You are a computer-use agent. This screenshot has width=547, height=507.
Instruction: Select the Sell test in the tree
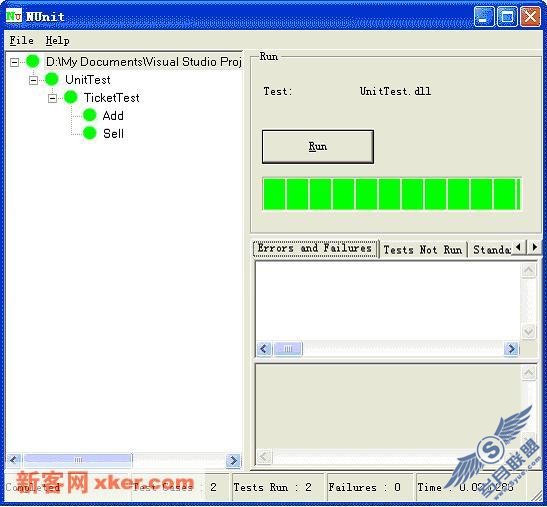tap(113, 133)
